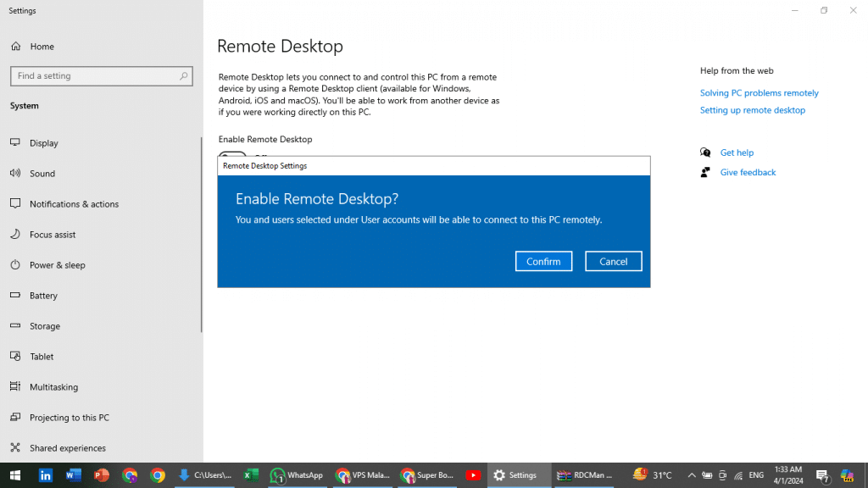Confirm enabling Remote Desktop
The width and height of the screenshot is (868, 488).
(543, 261)
